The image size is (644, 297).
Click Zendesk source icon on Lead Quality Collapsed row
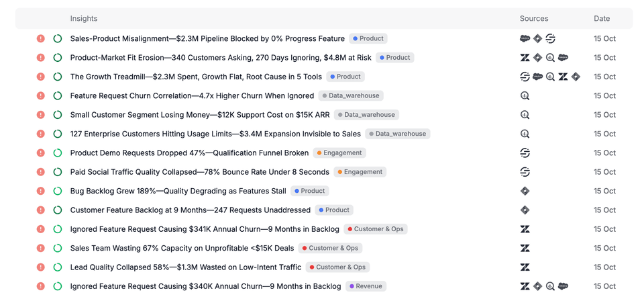tap(525, 267)
